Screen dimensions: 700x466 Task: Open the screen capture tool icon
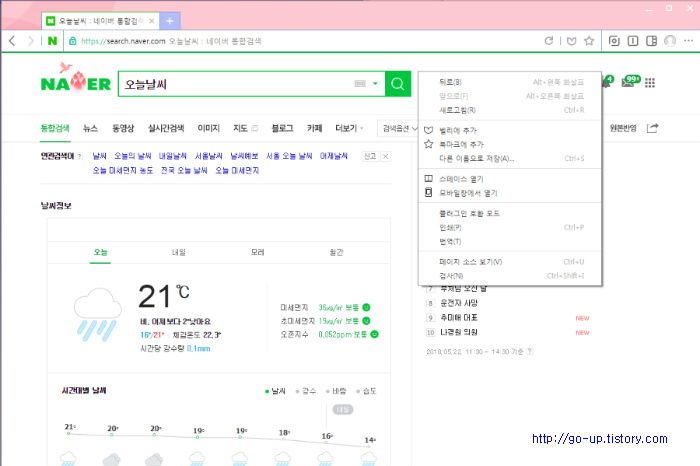click(x=614, y=41)
